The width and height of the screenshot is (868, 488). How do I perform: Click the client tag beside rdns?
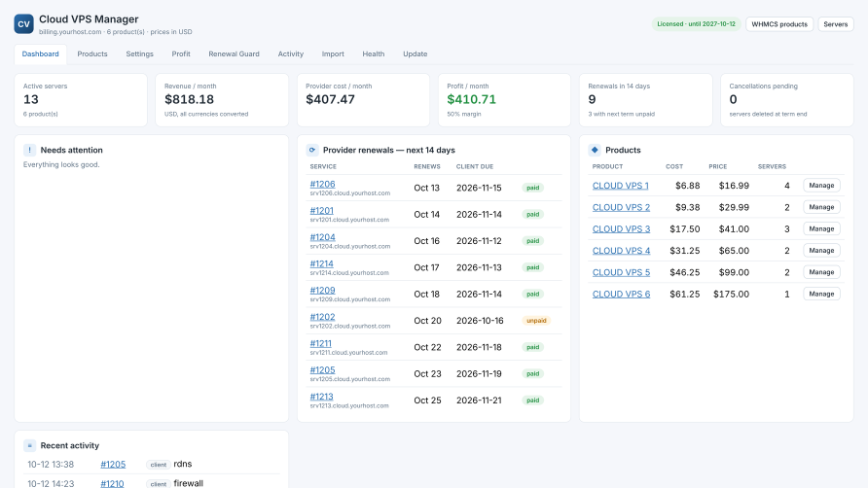point(159,465)
